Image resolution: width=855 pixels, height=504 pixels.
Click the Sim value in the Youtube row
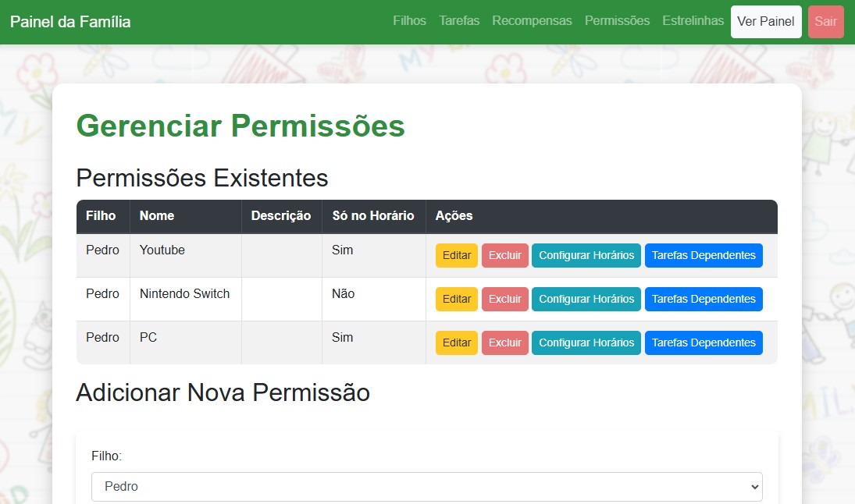[x=343, y=250]
